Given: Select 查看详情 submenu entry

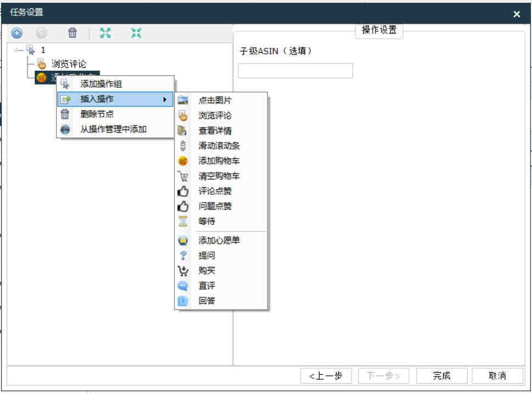Looking at the screenshot, I should pyautogui.click(x=215, y=131).
